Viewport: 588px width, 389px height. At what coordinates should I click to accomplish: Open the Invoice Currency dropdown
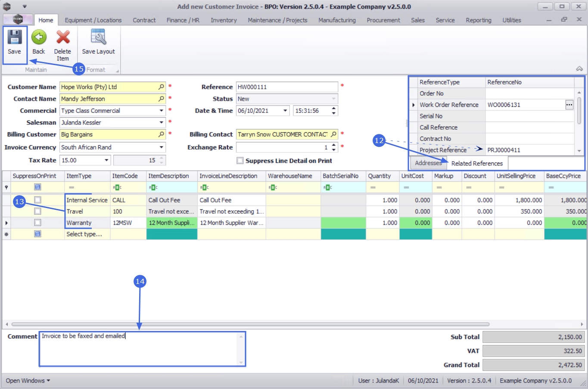coord(162,147)
